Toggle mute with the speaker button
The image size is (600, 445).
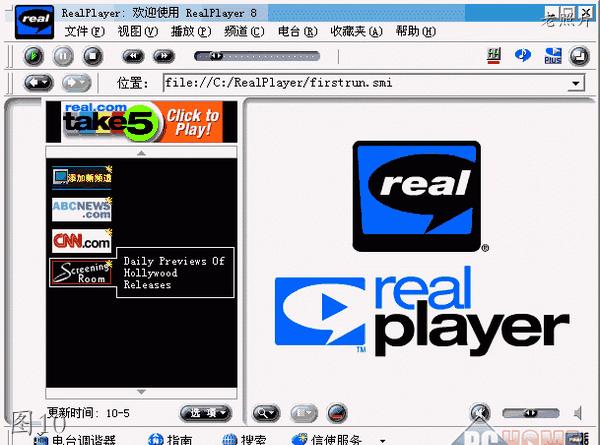coord(481,413)
